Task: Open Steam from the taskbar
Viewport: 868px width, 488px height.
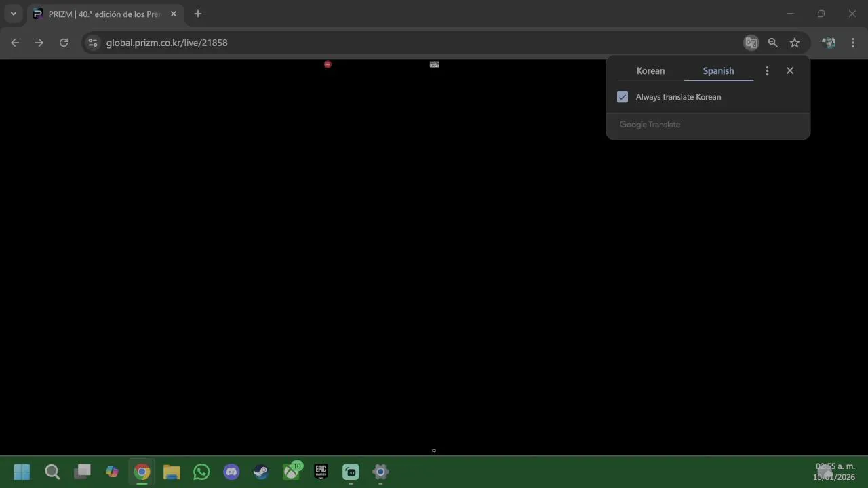Action: click(x=261, y=472)
